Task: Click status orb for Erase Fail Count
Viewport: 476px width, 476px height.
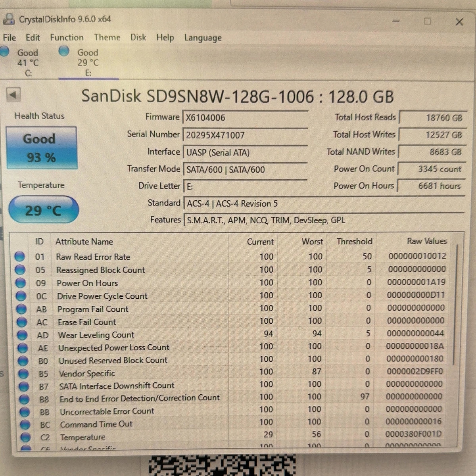Action: pyautogui.click(x=21, y=322)
